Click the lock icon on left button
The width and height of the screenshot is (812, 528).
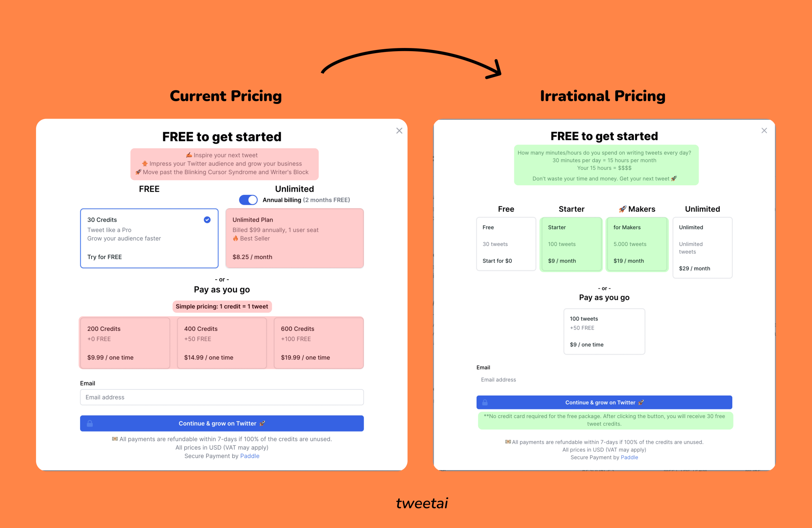tap(90, 423)
